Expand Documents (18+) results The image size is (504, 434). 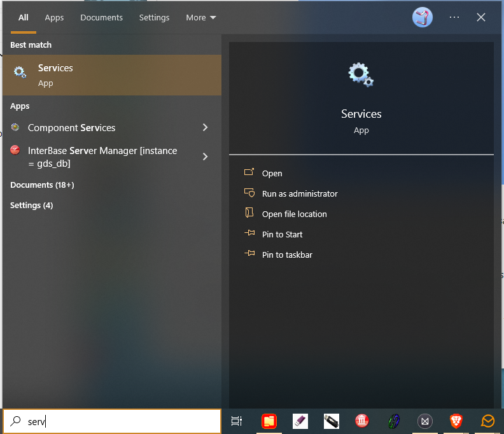pyautogui.click(x=42, y=185)
